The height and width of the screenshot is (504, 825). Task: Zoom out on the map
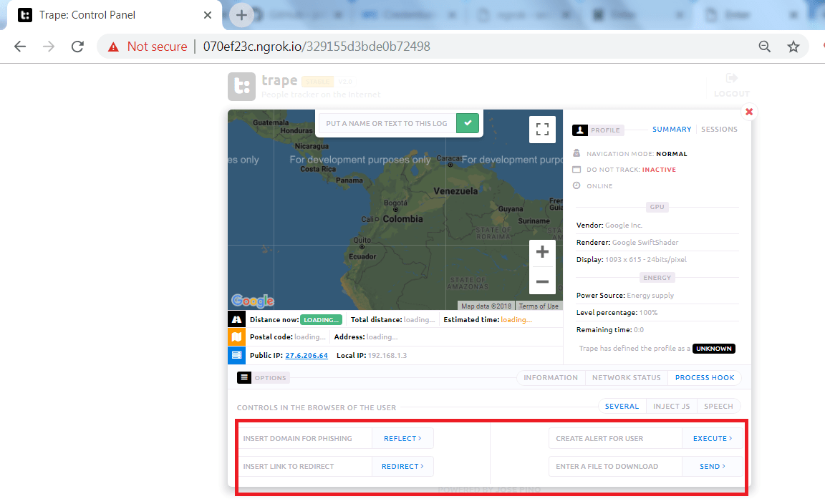pyautogui.click(x=542, y=281)
